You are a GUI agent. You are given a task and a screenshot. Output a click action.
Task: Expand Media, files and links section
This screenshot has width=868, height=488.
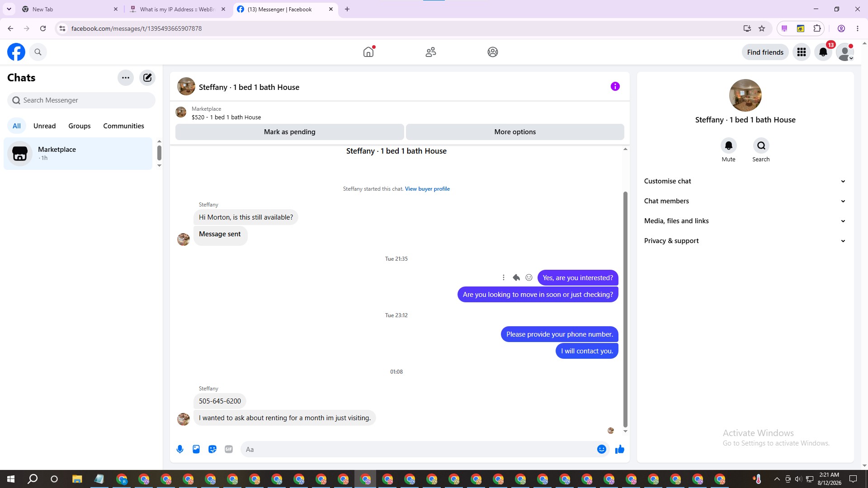tap(745, 221)
